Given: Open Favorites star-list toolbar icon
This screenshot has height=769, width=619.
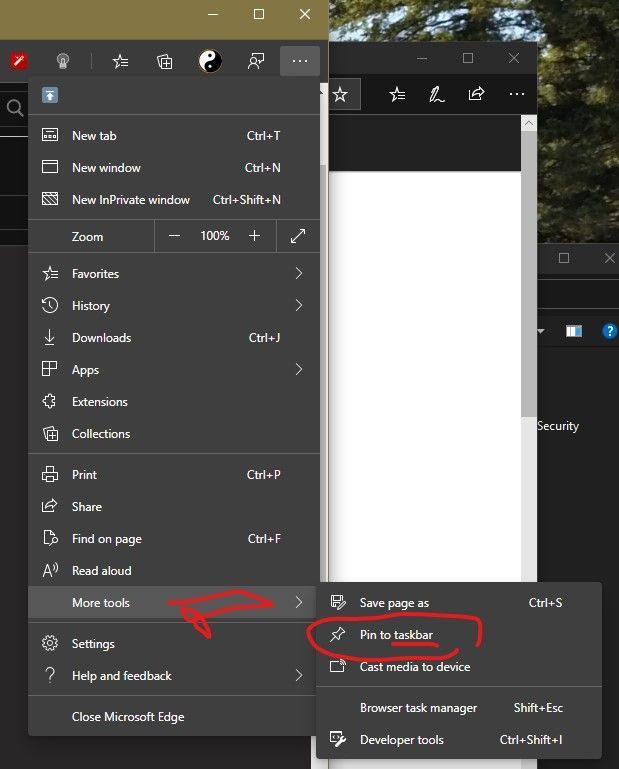Looking at the screenshot, I should pyautogui.click(x=120, y=62).
